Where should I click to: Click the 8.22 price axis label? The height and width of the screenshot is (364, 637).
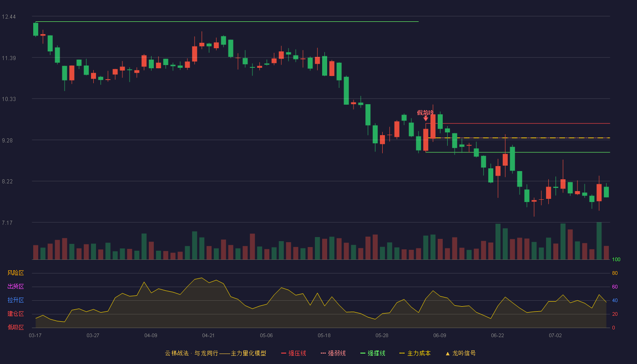7,182
